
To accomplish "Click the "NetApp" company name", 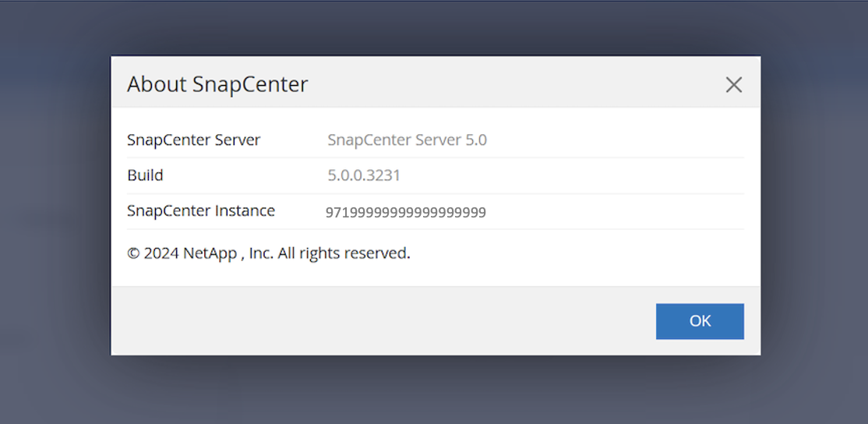I will point(210,253).
